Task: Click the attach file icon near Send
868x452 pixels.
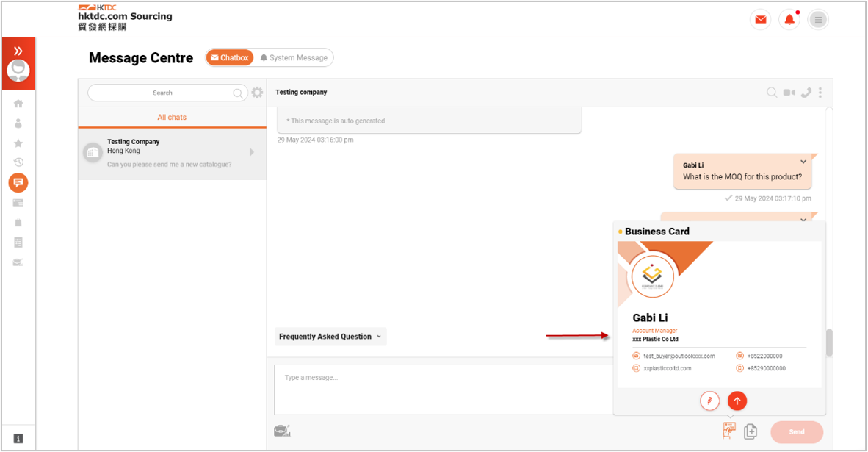Action: tap(751, 431)
